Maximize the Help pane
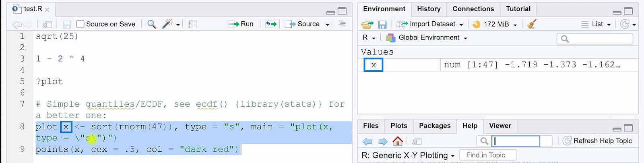The width and height of the screenshot is (644, 163). coord(628,128)
